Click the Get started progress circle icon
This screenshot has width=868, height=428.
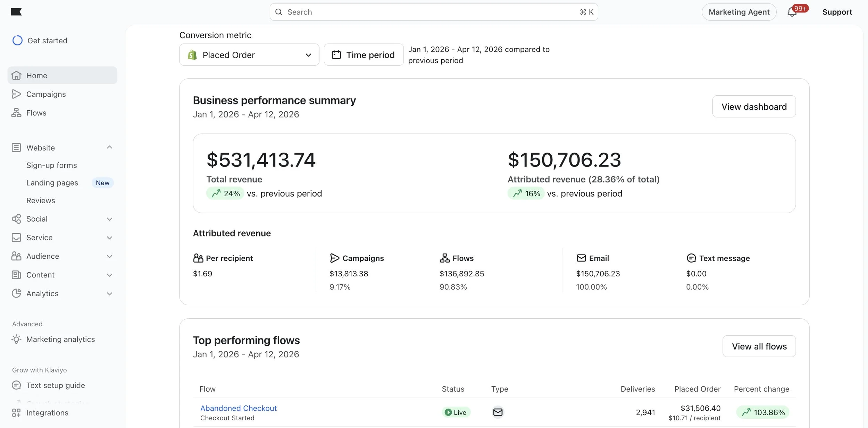click(17, 41)
